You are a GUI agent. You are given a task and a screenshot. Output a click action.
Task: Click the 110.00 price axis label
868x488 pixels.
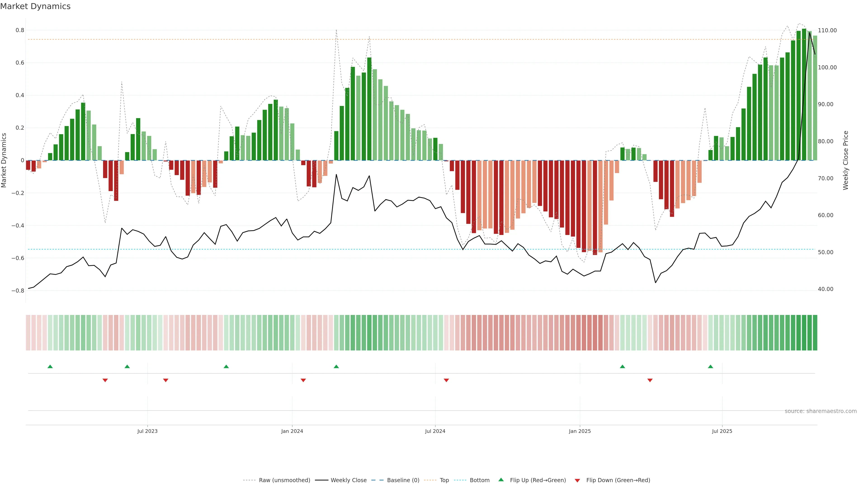point(827,30)
